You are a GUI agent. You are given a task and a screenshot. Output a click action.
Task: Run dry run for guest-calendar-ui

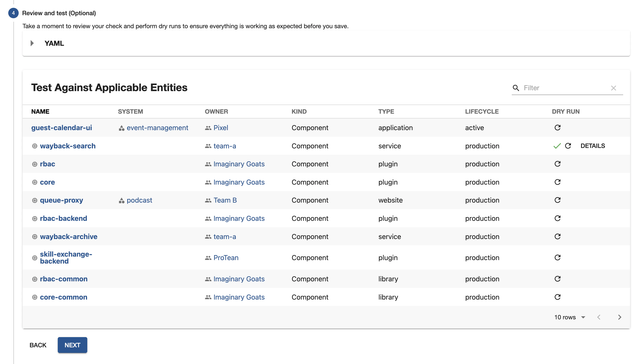[557, 128]
